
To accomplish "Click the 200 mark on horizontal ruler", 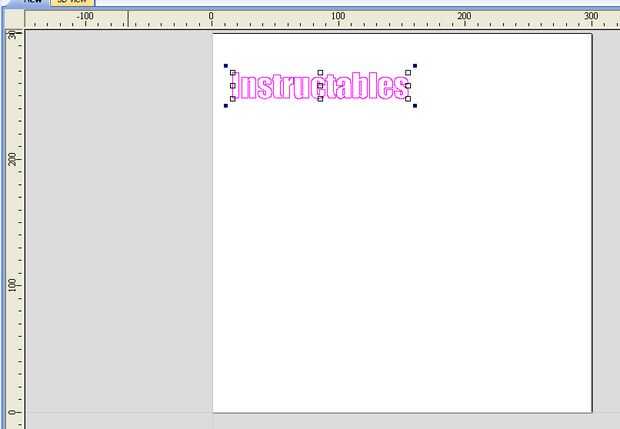I will tap(464, 16).
